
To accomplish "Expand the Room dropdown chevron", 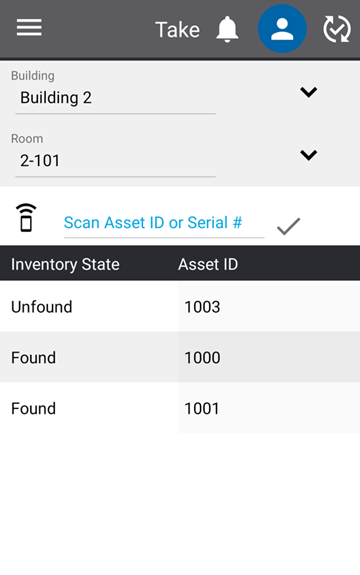I will click(x=308, y=155).
